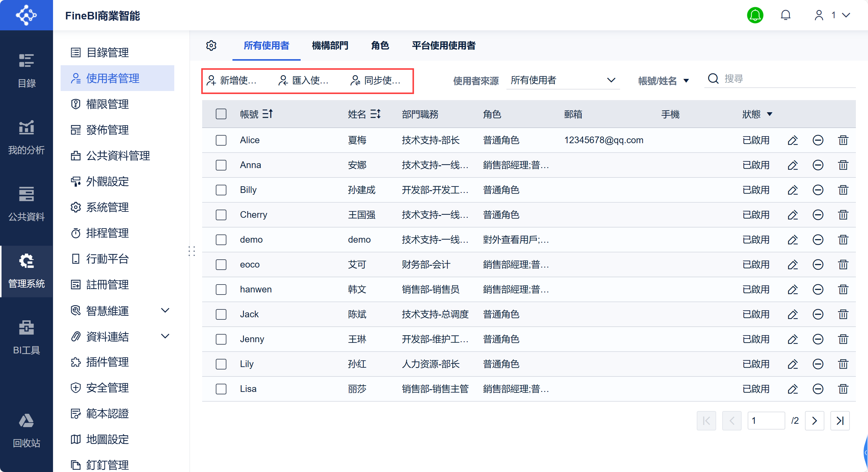Disable the eoco user account
This screenshot has height=472, width=868.
click(x=818, y=265)
